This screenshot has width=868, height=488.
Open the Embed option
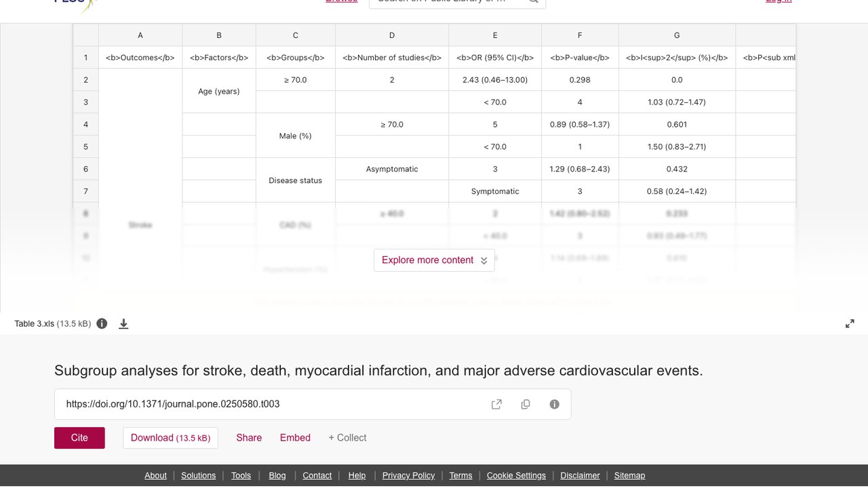[x=295, y=438]
